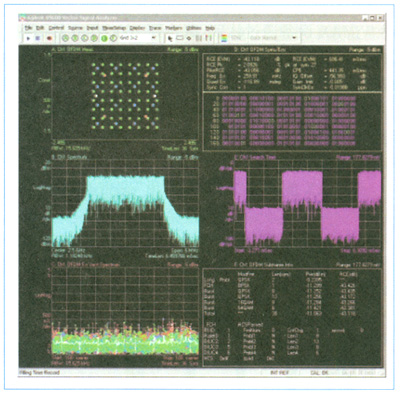Click the diamond marker tool icon
Screen dimensions: 400x394
[x=189, y=38]
